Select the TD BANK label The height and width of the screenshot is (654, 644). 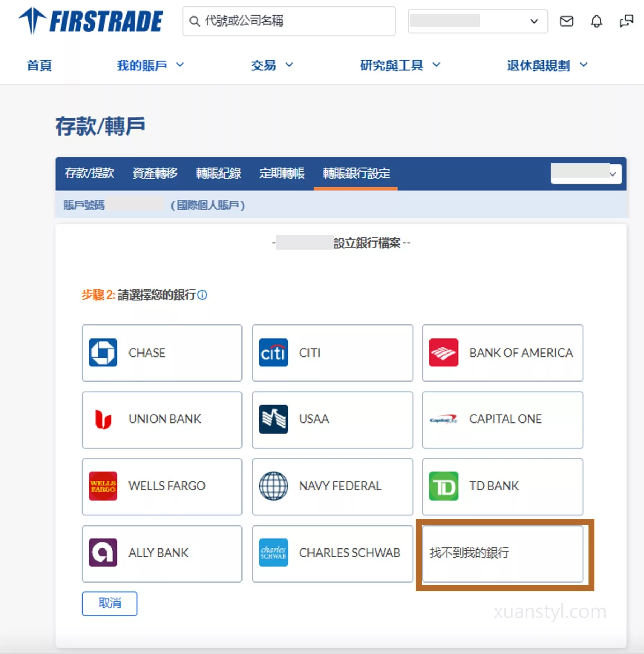[494, 486]
